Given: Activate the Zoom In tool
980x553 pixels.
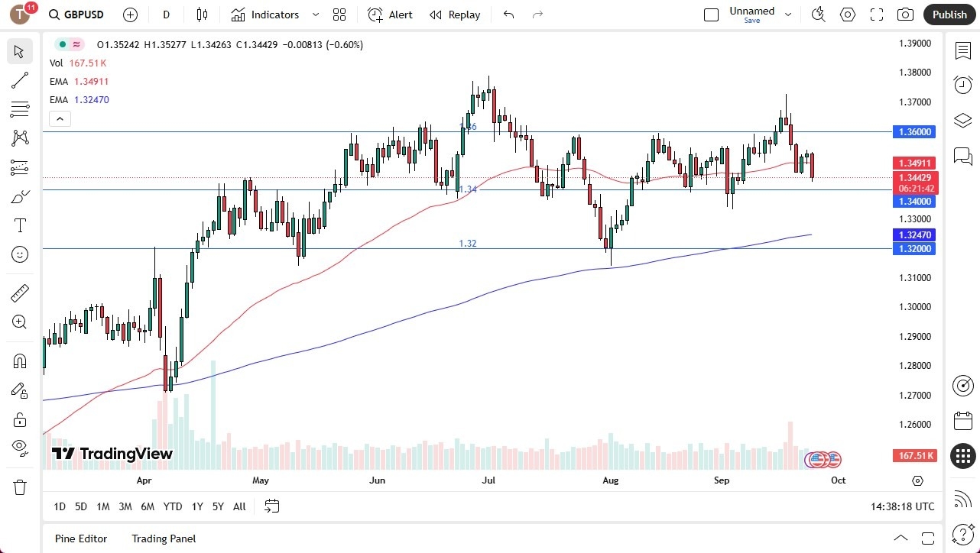Looking at the screenshot, I should click(20, 322).
